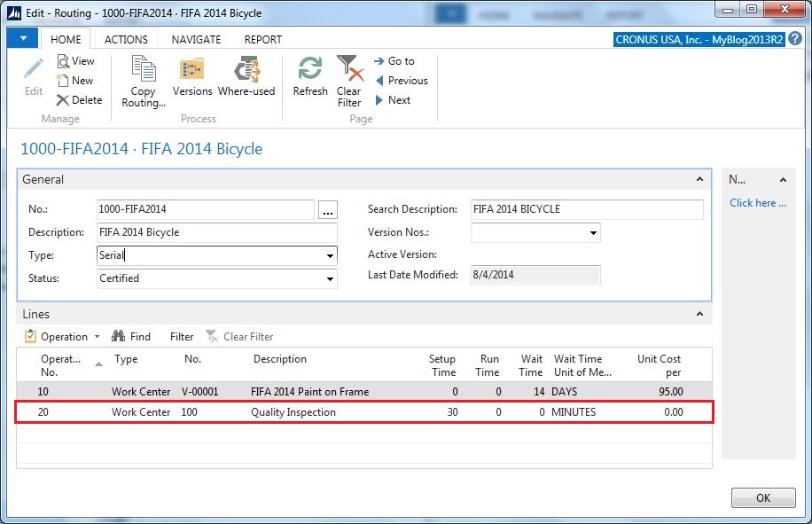Image resolution: width=812 pixels, height=524 pixels.
Task: Click the Run Time column header
Action: [488, 365]
